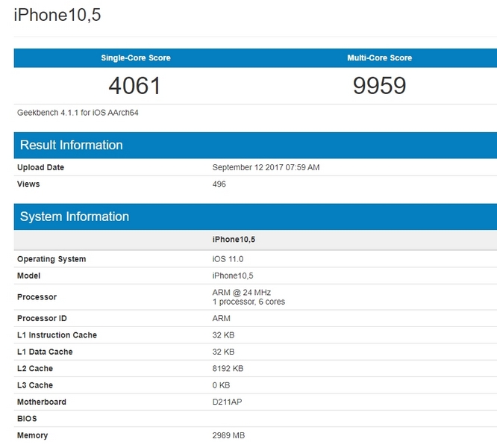
Task: Click the multi-core score 9959
Action: 379,86
